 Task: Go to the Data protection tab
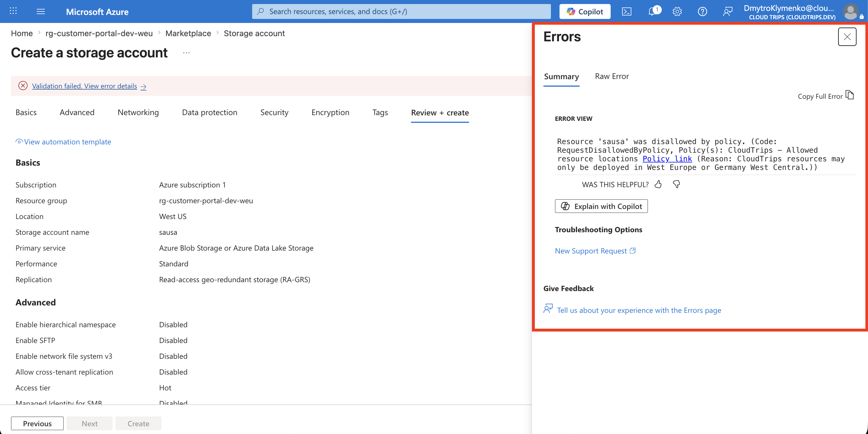[x=210, y=113]
